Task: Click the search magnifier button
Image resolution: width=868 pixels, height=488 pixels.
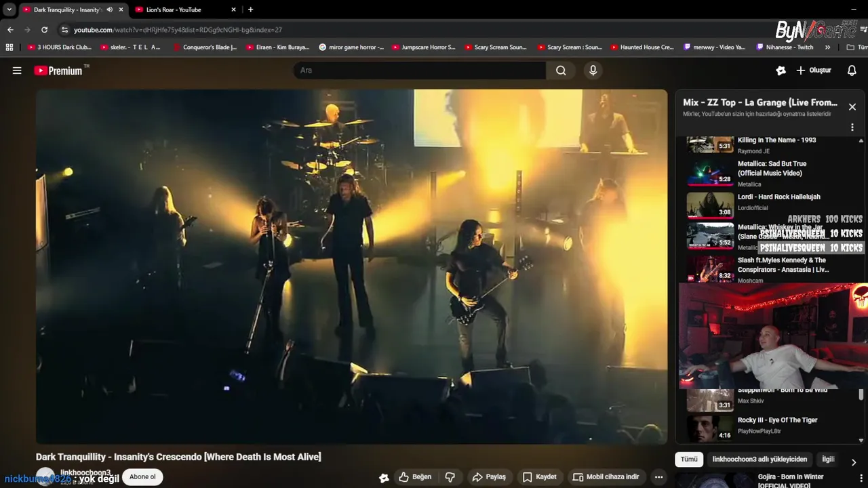Action: pos(561,70)
